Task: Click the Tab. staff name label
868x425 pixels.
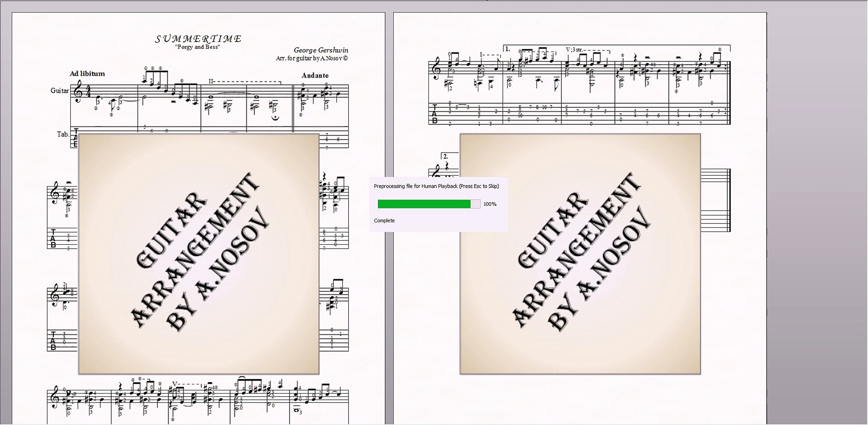Action: pyautogui.click(x=63, y=134)
